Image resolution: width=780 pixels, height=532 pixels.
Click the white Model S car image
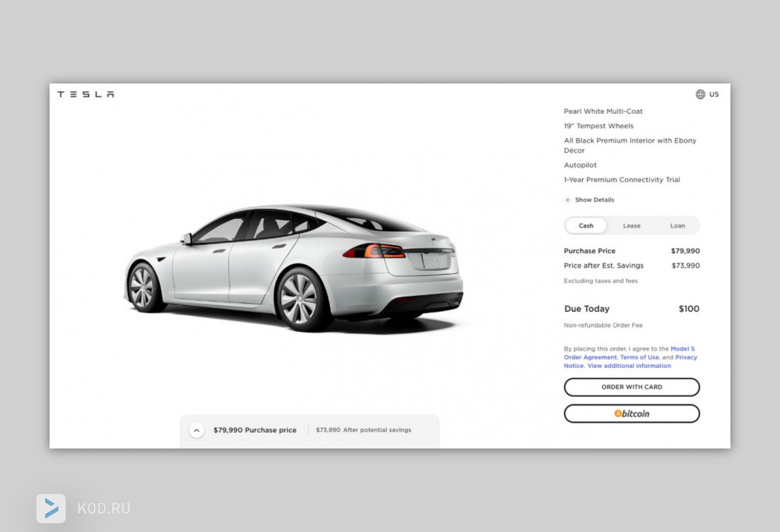[x=293, y=268]
